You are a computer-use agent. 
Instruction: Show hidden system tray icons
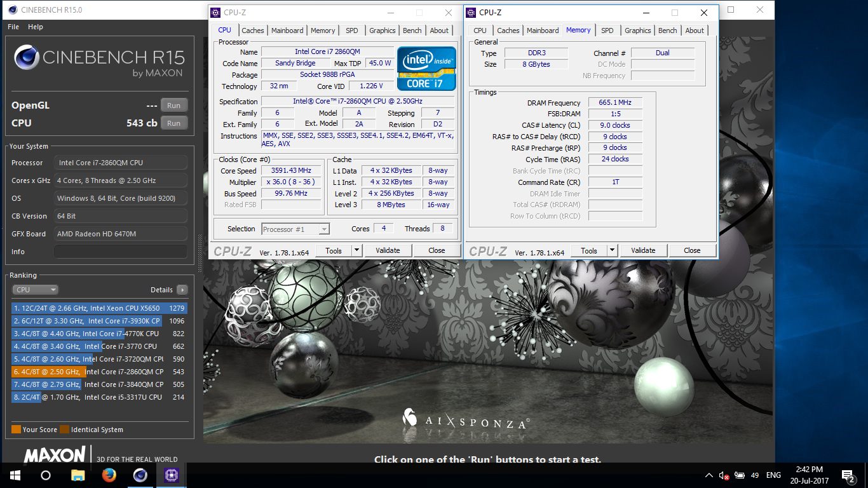coord(709,475)
